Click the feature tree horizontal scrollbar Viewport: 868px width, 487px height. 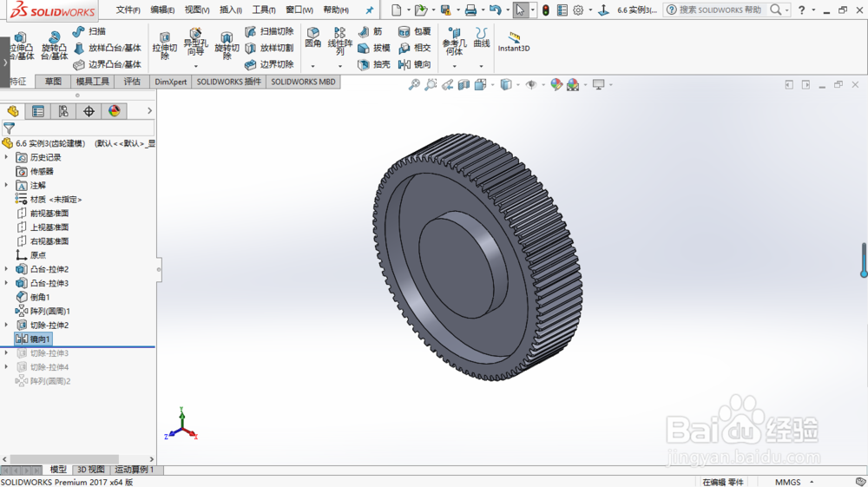(x=64, y=459)
